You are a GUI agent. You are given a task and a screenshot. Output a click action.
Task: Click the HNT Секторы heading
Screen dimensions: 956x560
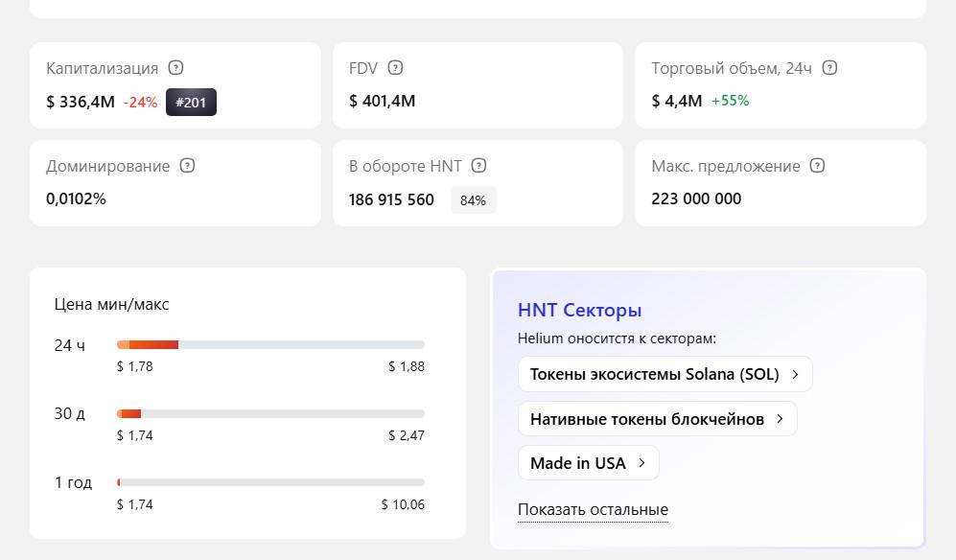[x=579, y=310]
